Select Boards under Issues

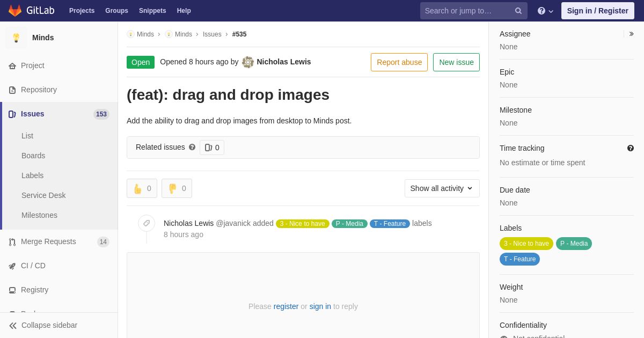(x=33, y=156)
